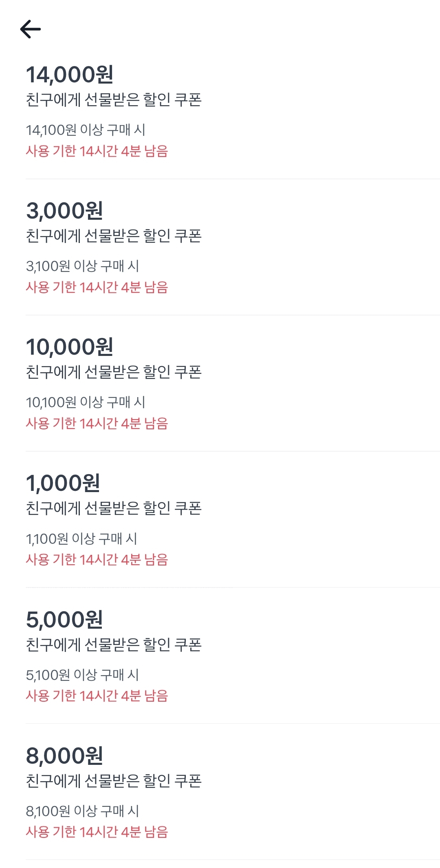Tap the 친구에게 선물받은 할인 쿠폰 label under 5,000원
440x868 pixels.
[x=114, y=645]
